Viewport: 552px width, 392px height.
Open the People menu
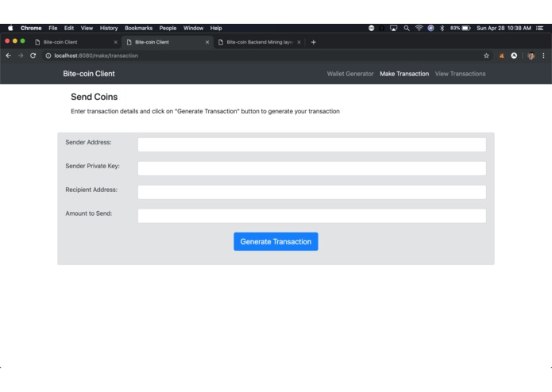(168, 28)
